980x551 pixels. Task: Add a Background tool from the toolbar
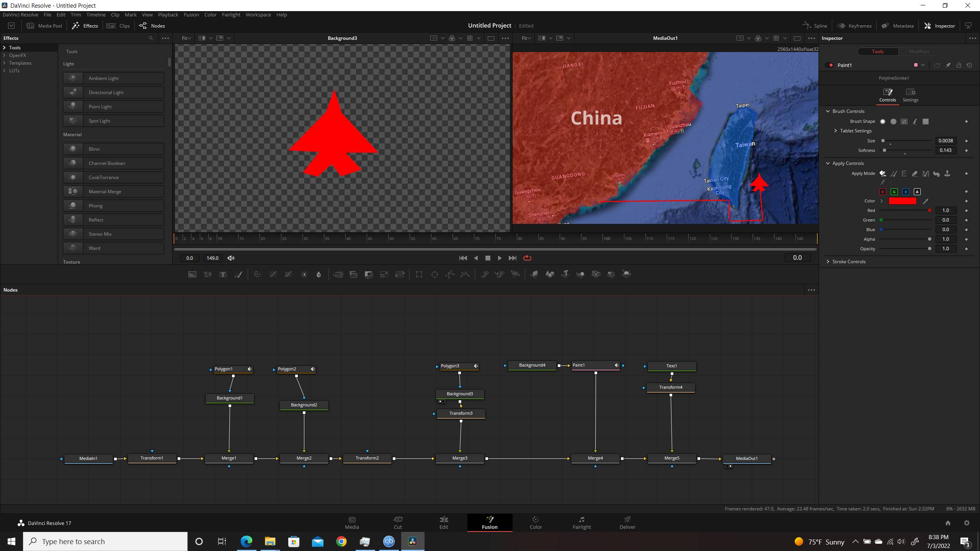coord(192,274)
